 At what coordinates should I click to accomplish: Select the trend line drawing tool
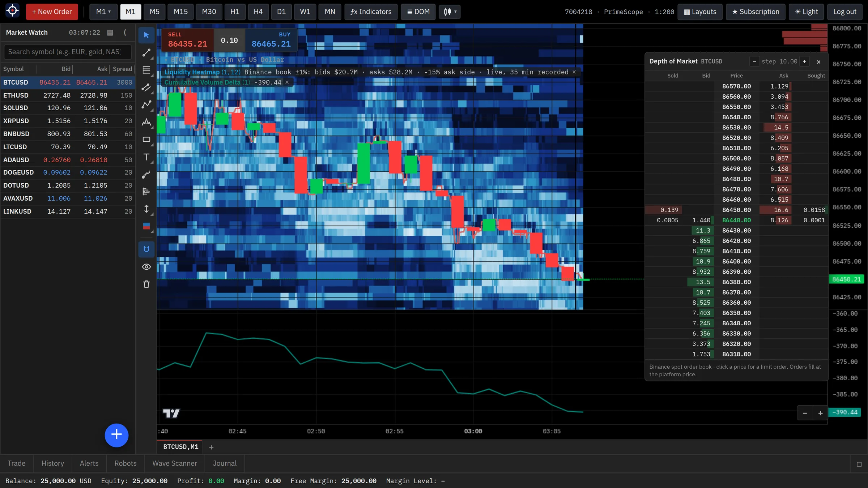click(x=146, y=52)
